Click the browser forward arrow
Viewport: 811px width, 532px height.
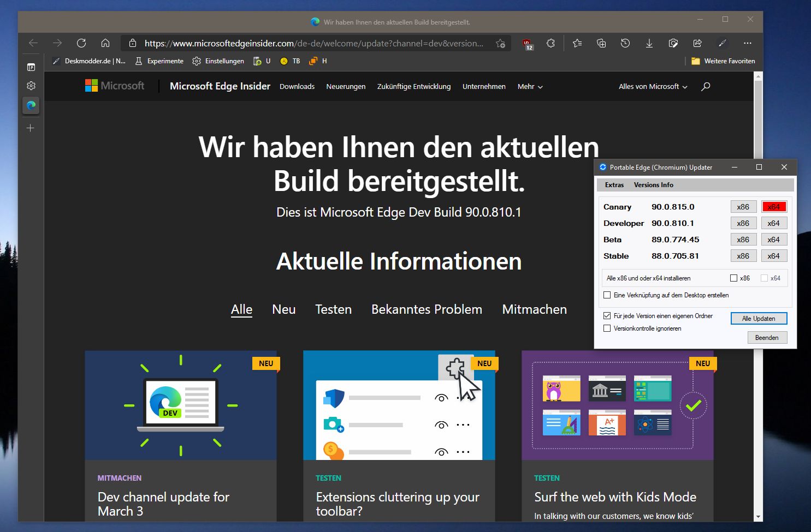pyautogui.click(x=57, y=43)
